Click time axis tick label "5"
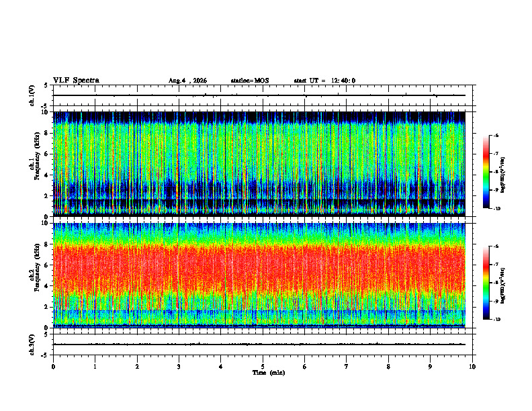 (263, 367)
